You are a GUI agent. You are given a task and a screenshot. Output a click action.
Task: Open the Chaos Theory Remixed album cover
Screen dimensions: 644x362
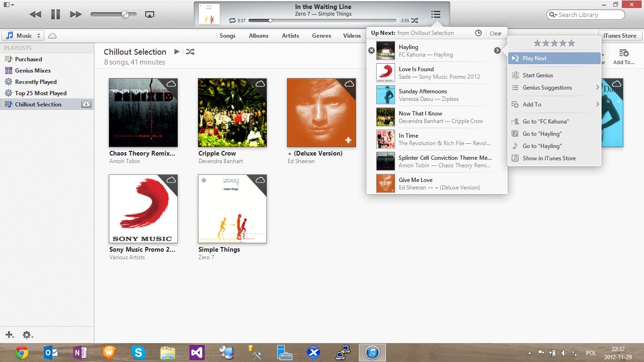143,113
